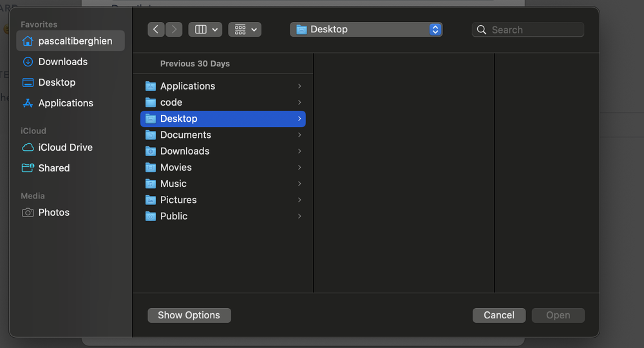Click the back navigation arrow
Screen dimensions: 644x348
pos(156,30)
